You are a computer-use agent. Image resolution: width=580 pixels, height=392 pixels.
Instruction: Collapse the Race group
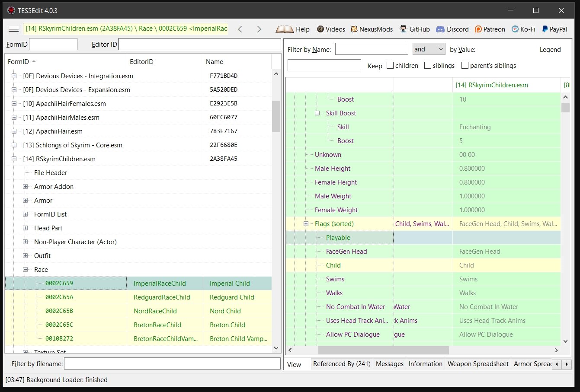pos(25,269)
